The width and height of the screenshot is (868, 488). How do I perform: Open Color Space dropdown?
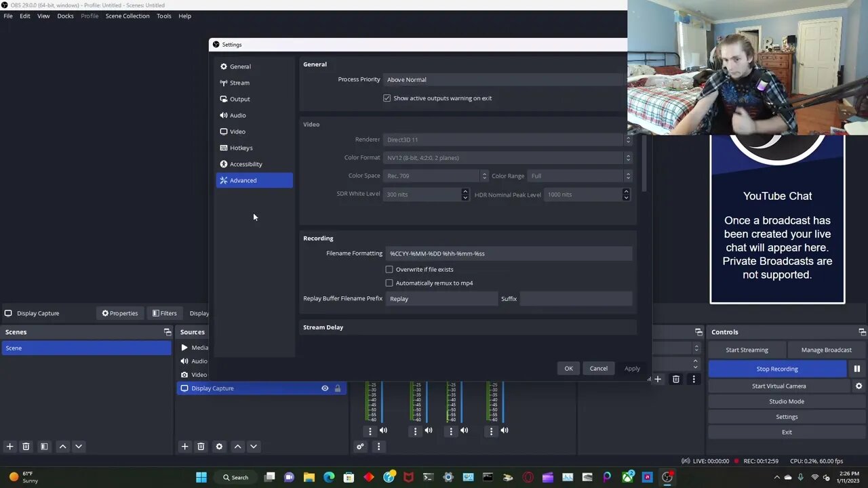[x=435, y=176]
